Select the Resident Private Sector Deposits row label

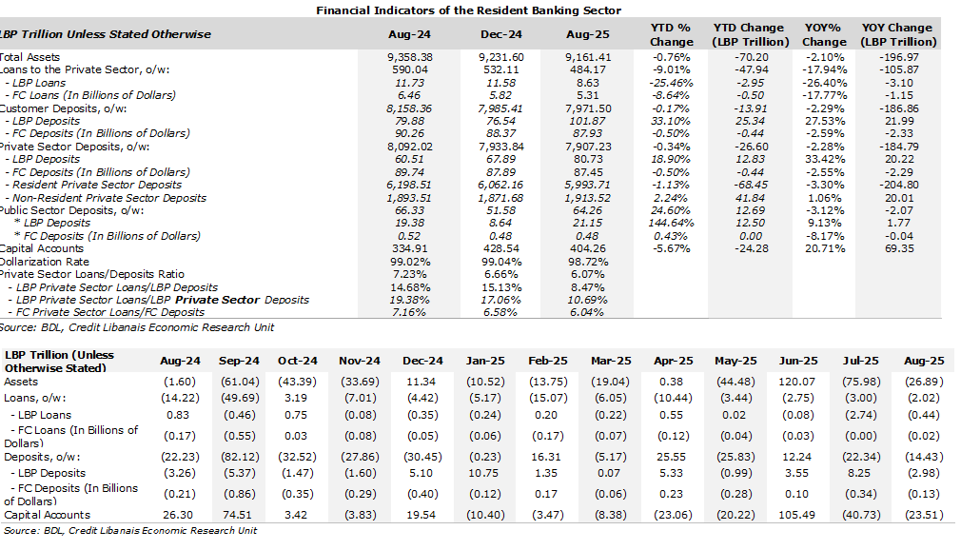click(x=96, y=185)
